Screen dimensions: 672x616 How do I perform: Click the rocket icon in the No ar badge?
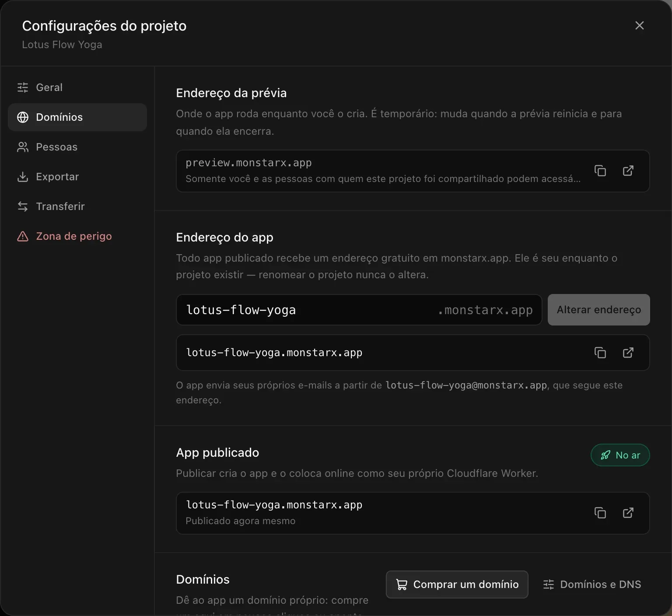tap(605, 455)
